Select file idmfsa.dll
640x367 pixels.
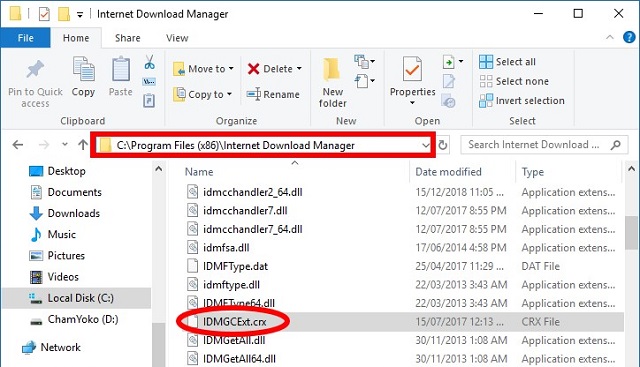(226, 248)
